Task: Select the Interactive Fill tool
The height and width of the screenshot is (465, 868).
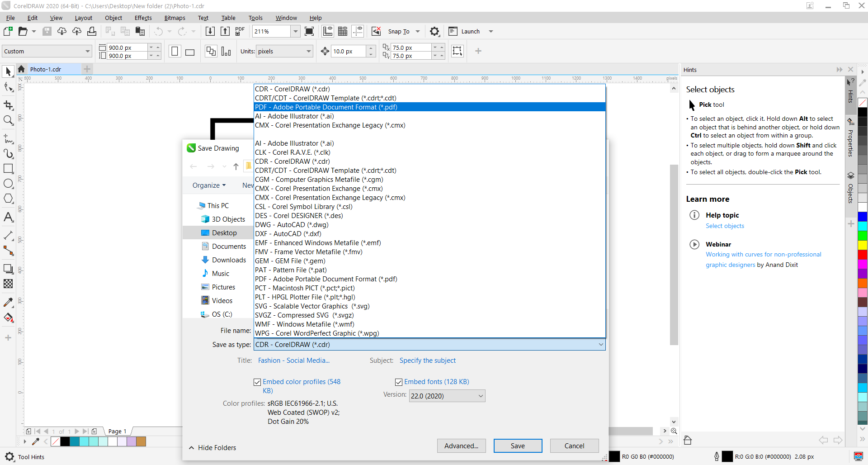Action: point(8,318)
